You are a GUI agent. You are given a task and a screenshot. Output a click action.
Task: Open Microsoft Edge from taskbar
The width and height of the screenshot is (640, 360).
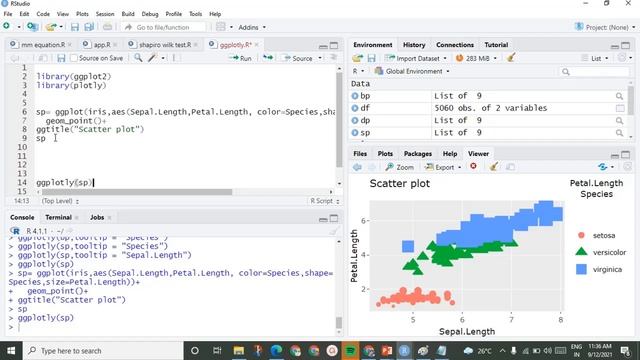tap(276, 351)
